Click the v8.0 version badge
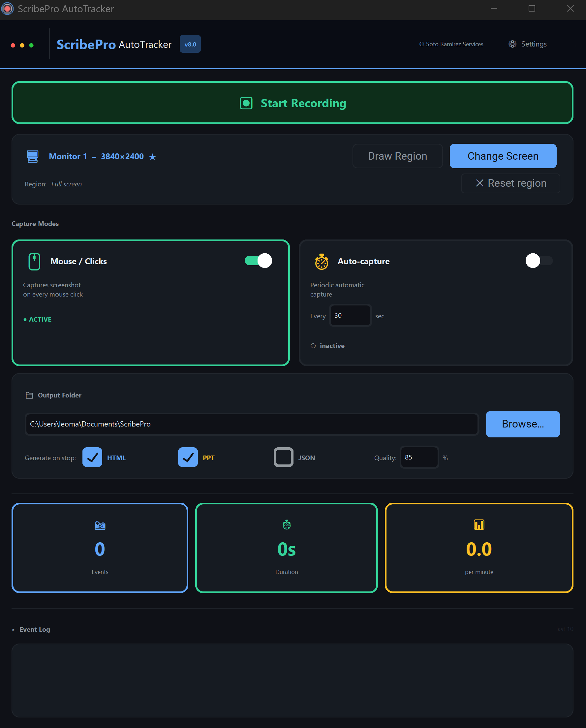The height and width of the screenshot is (728, 586). click(x=190, y=44)
